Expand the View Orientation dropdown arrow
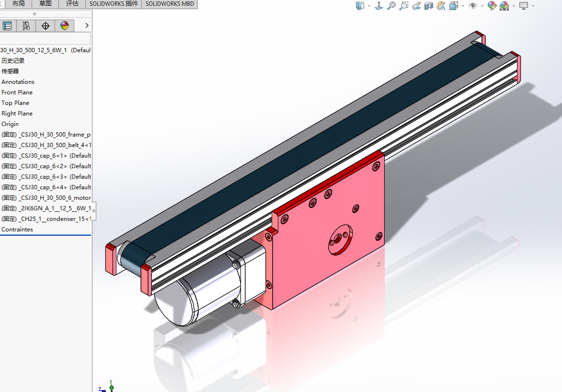The image size is (562, 392). pyautogui.click(x=463, y=6)
